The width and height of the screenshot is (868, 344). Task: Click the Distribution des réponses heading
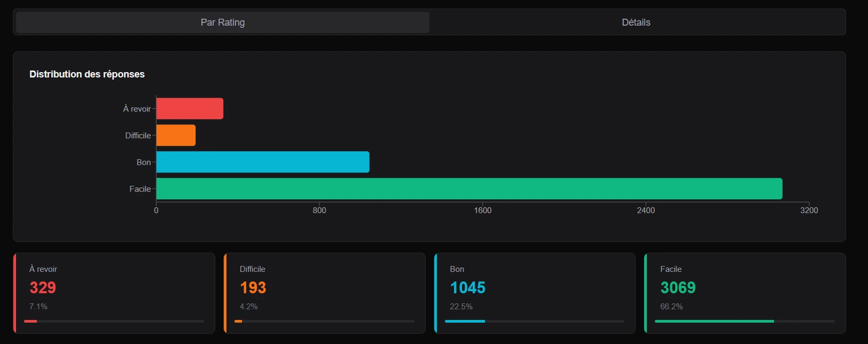(x=87, y=74)
